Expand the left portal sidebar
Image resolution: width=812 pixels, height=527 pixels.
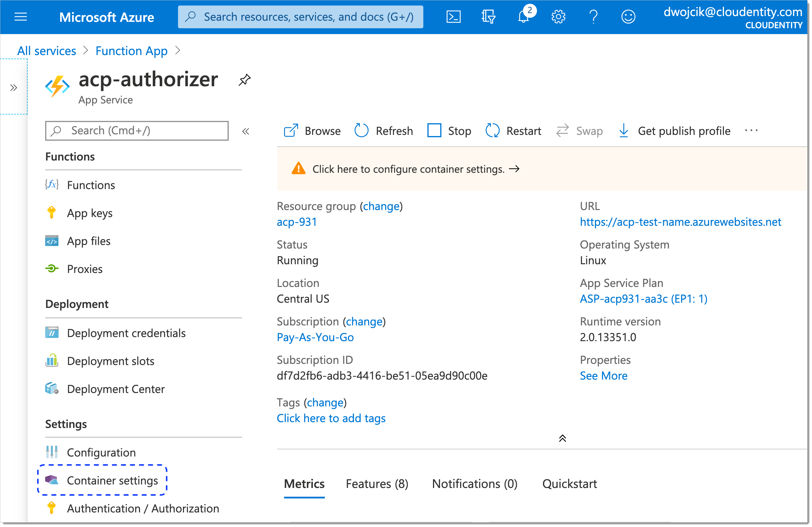pos(14,88)
